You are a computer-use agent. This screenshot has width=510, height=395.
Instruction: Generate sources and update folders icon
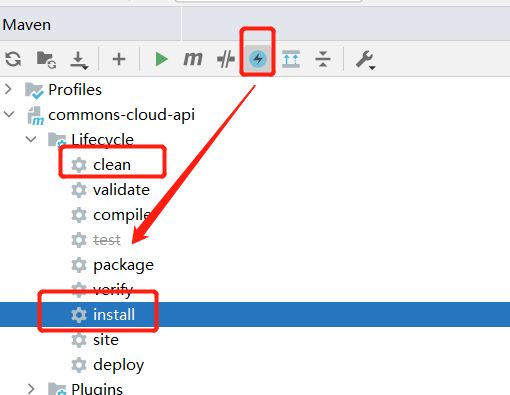pyautogui.click(x=46, y=60)
